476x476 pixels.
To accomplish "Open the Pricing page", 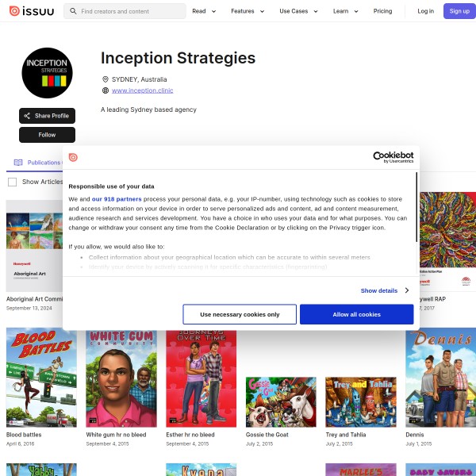I will (x=382, y=11).
